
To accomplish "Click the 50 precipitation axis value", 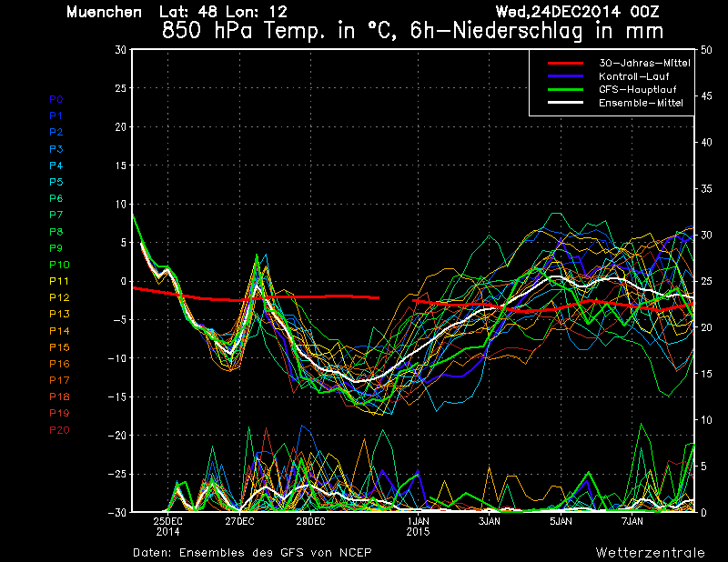I will 706,50.
